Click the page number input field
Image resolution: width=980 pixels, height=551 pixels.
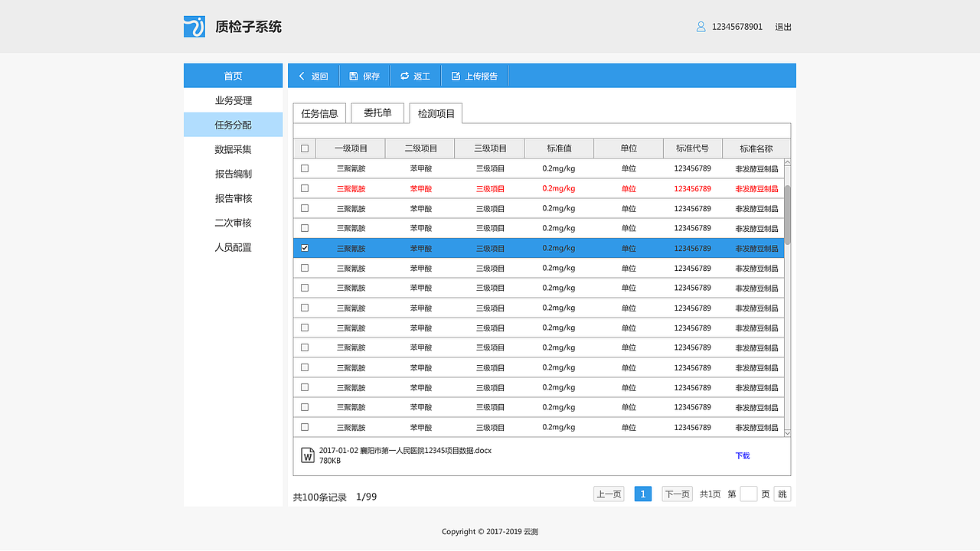pos(748,494)
